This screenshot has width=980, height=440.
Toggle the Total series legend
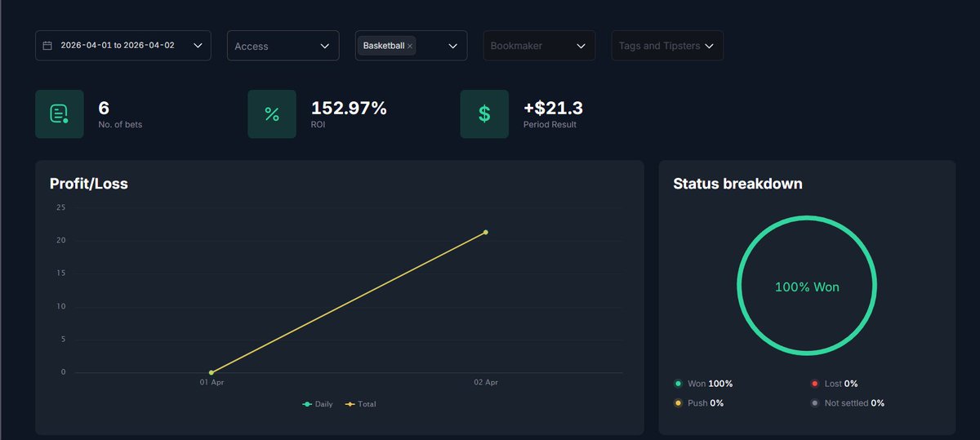tap(361, 404)
